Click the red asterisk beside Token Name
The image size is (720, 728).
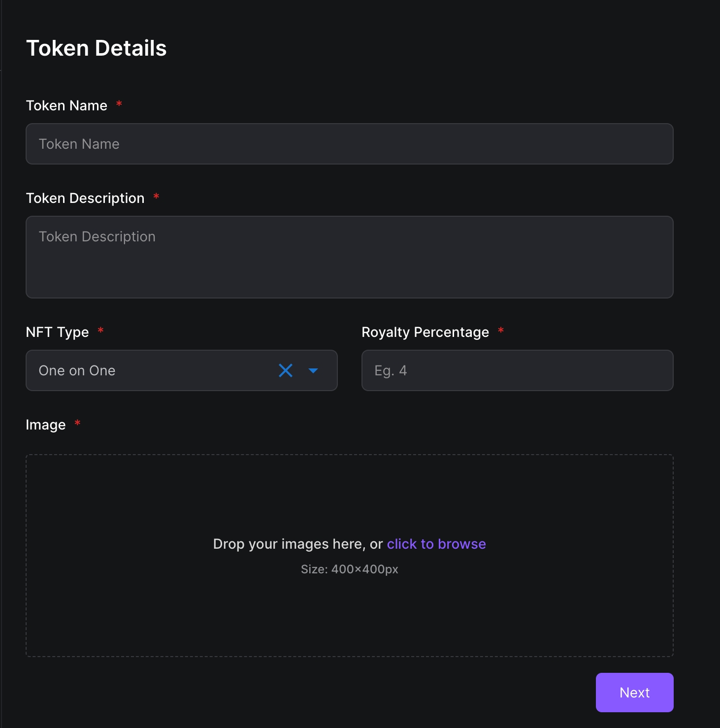pyautogui.click(x=119, y=104)
